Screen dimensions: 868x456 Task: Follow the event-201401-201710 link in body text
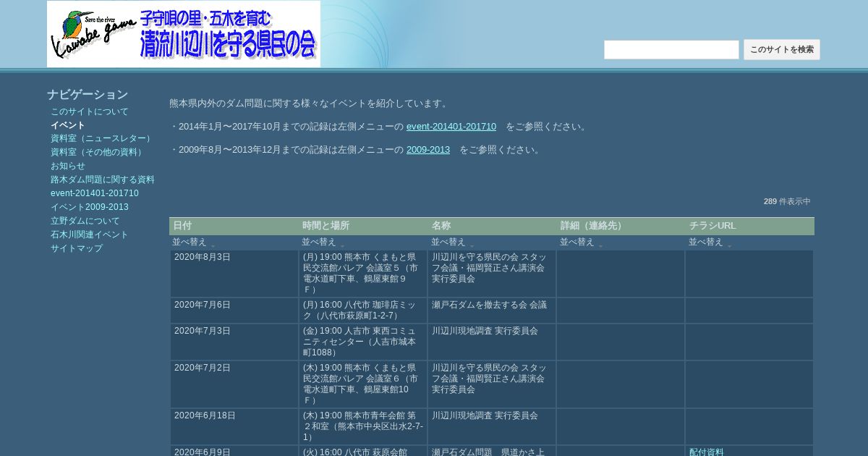(451, 127)
